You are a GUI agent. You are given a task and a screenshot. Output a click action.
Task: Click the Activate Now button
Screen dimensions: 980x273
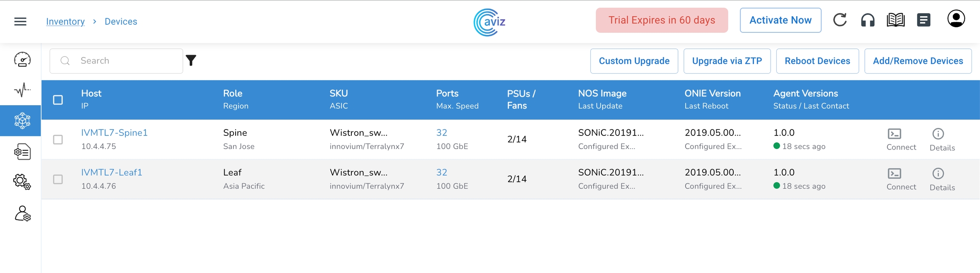[x=780, y=20]
